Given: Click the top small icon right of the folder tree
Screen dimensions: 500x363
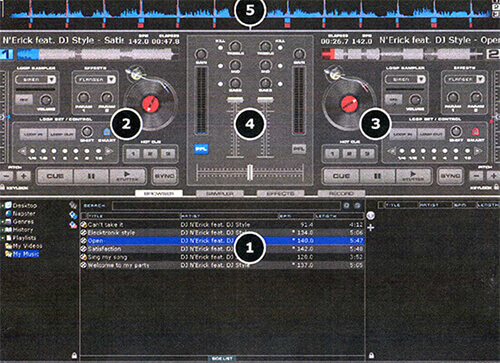Looking at the screenshot, I should [73, 205].
